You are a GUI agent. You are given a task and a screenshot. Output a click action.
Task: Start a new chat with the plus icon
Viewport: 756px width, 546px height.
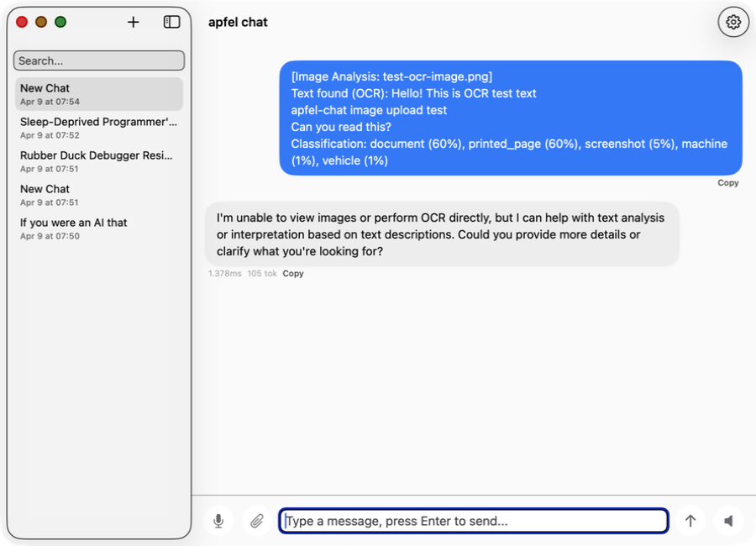(133, 22)
